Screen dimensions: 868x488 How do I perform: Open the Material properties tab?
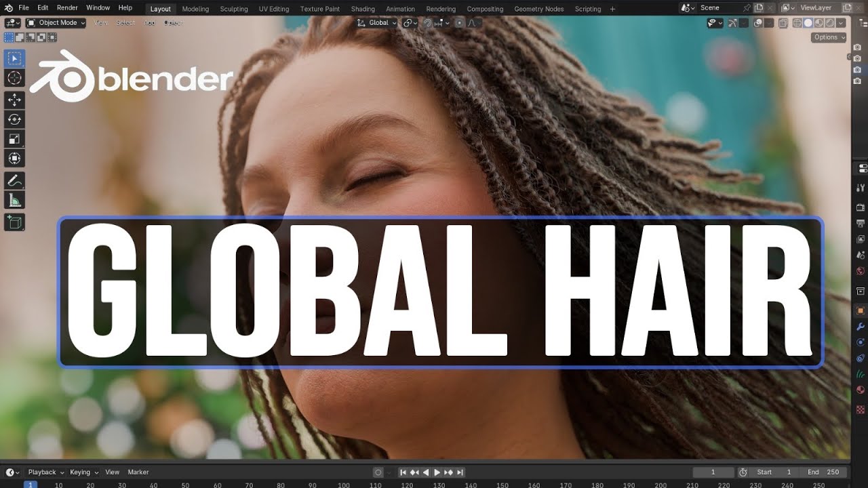pyautogui.click(x=861, y=390)
